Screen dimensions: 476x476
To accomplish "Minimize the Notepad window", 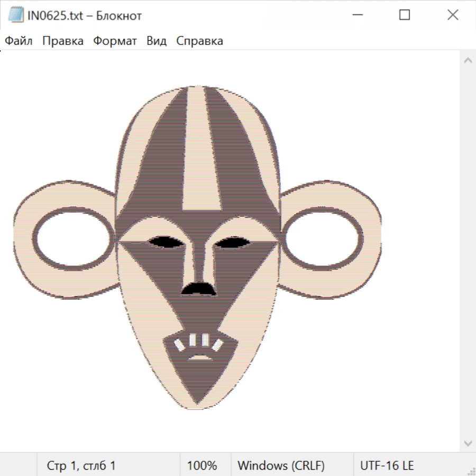I will coord(356,15).
